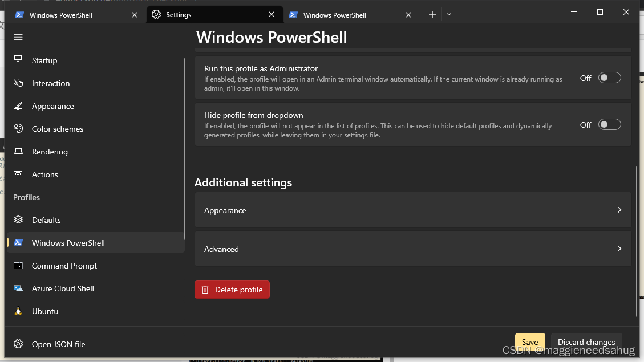Click the Color schemes palette icon
The width and height of the screenshot is (644, 362).
coord(18,128)
